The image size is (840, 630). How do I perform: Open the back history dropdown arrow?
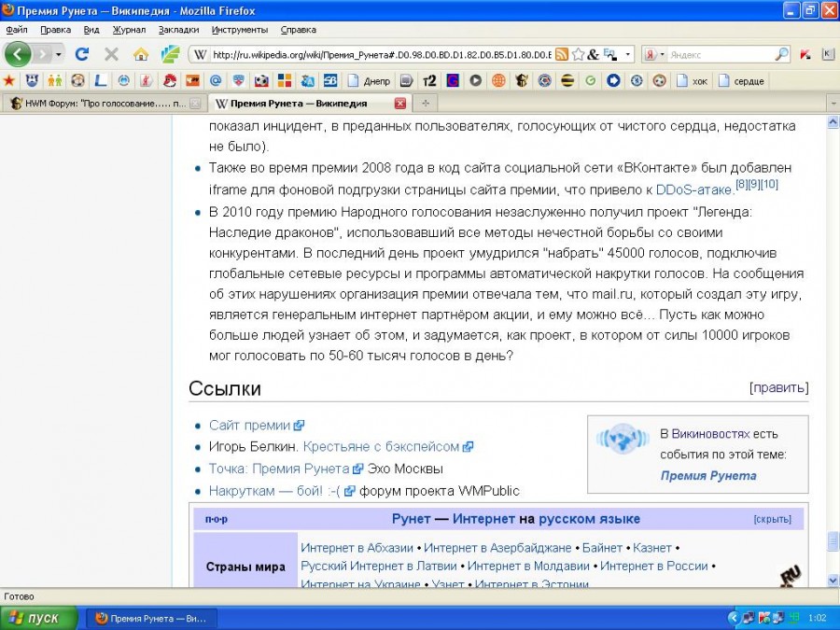(x=59, y=54)
